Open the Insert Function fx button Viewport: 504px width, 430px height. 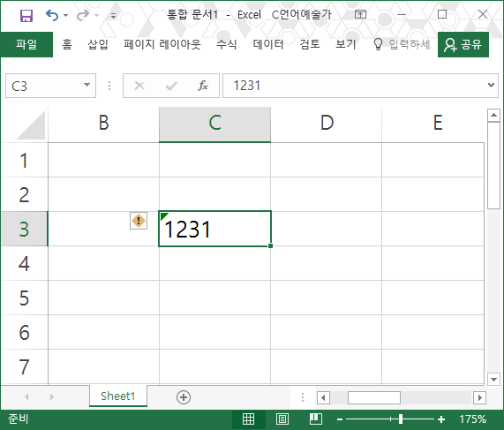click(x=203, y=86)
